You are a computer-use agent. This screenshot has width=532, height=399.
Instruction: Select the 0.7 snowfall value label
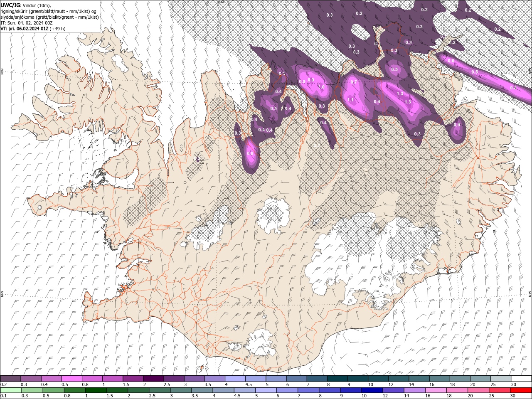354,82
